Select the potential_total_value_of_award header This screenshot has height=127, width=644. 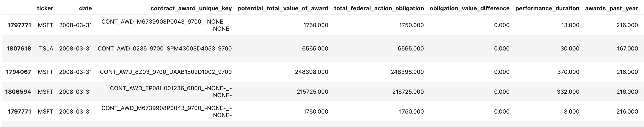(x=283, y=9)
